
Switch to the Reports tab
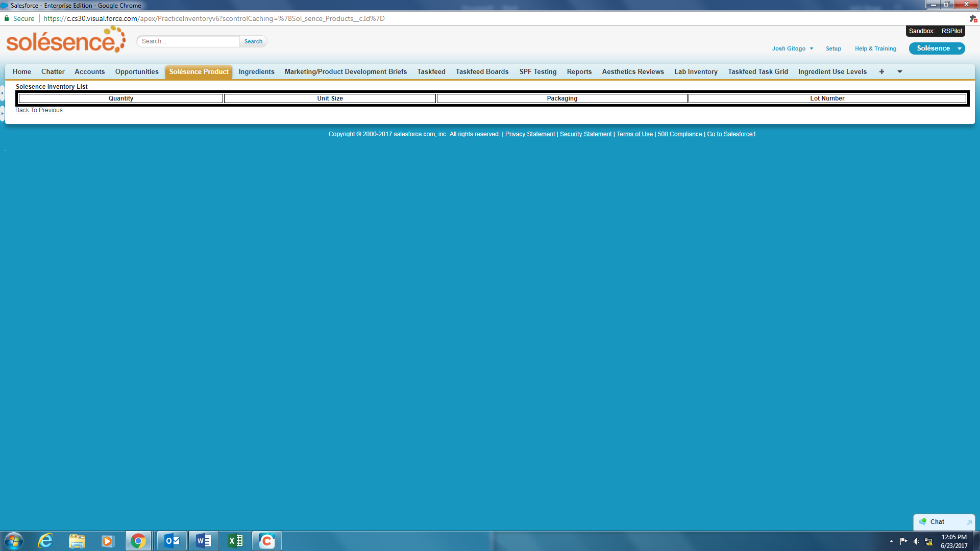pyautogui.click(x=579, y=71)
